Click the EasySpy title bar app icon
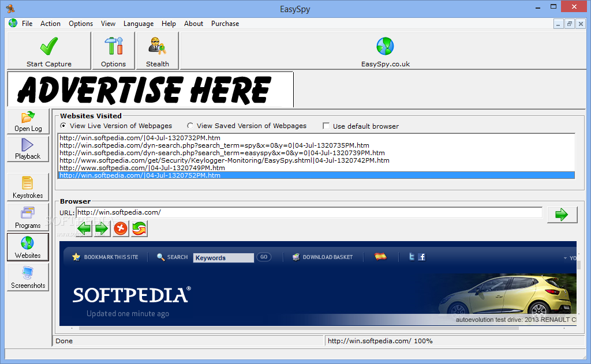The width and height of the screenshot is (591, 364). 10,8
